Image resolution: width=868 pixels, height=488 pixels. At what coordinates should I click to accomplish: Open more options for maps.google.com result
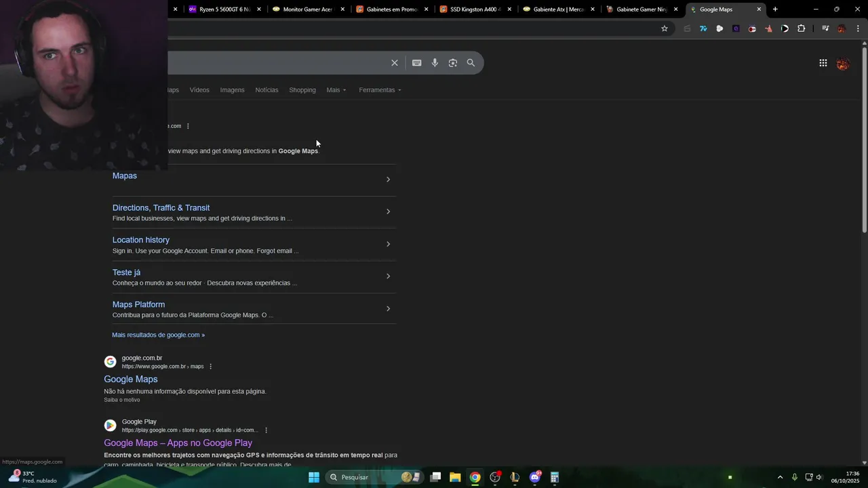(188, 126)
